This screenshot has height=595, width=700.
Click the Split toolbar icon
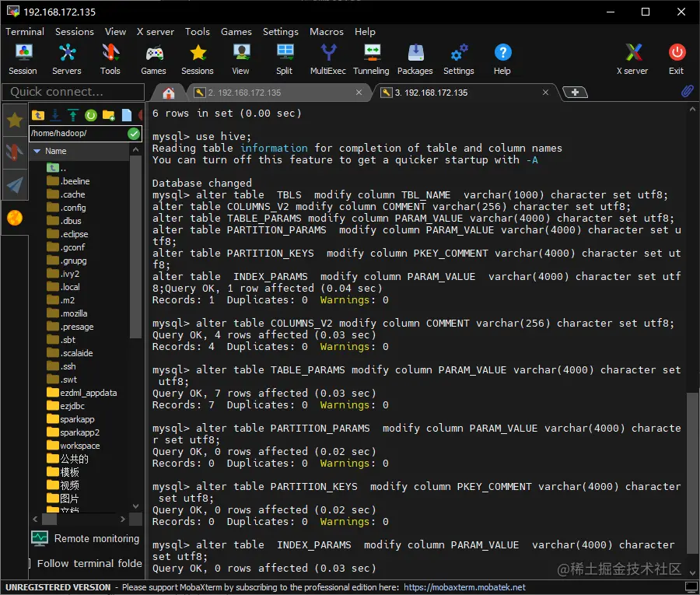pyautogui.click(x=285, y=59)
